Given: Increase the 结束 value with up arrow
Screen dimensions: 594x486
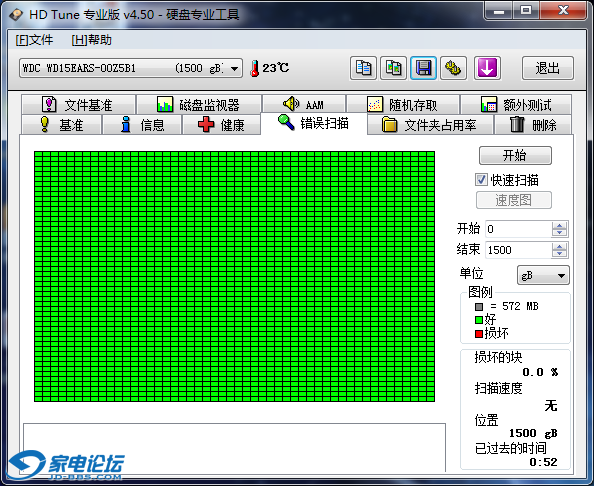Looking at the screenshot, I should pyautogui.click(x=559, y=246).
